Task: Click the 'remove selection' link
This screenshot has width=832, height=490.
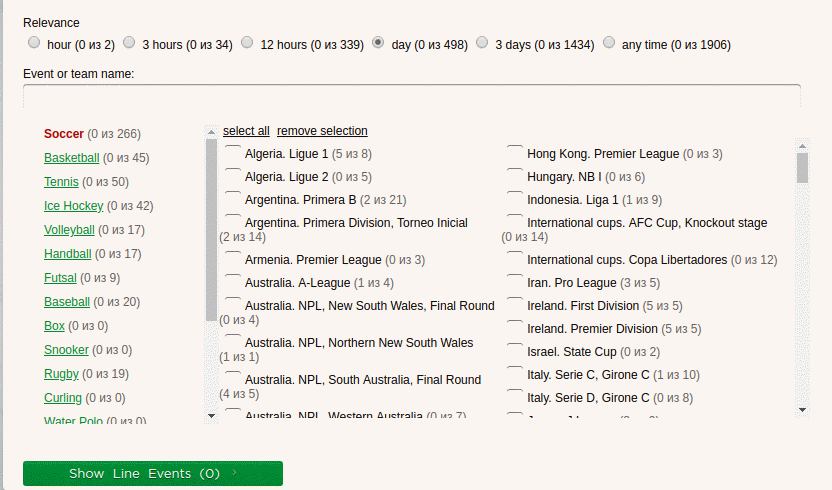Action: 322,131
